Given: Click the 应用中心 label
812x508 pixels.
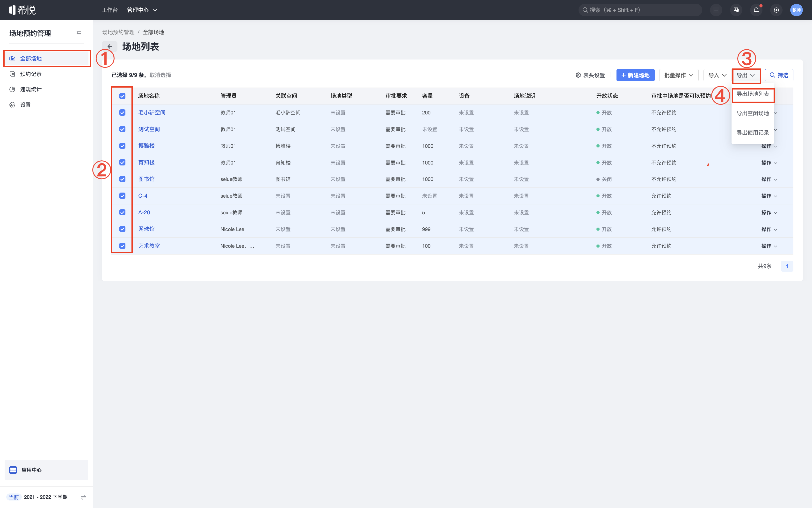Looking at the screenshot, I should click(32, 470).
